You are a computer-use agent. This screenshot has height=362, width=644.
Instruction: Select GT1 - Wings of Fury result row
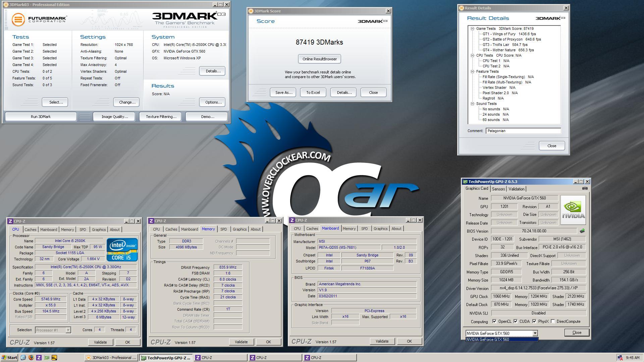[x=509, y=34]
